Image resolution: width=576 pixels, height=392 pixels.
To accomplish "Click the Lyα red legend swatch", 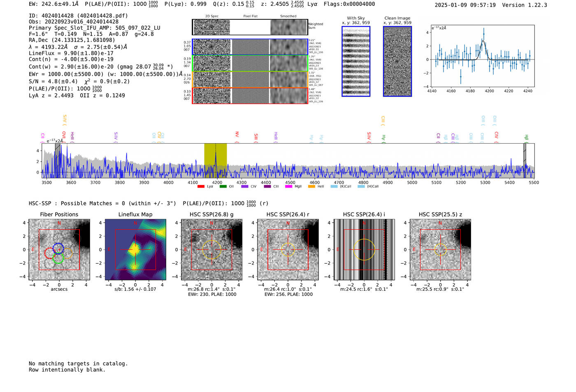I will point(201,186).
